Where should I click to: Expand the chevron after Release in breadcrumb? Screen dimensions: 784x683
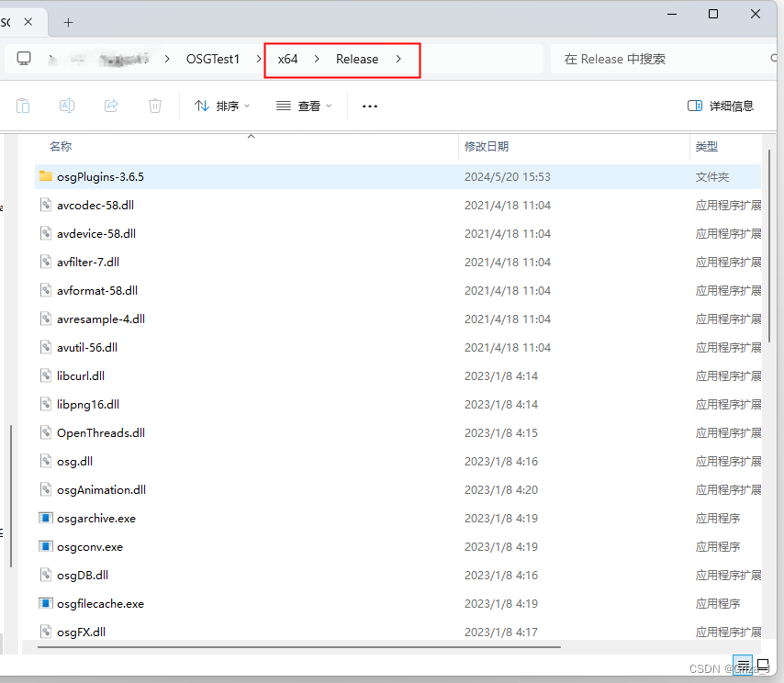coord(398,58)
